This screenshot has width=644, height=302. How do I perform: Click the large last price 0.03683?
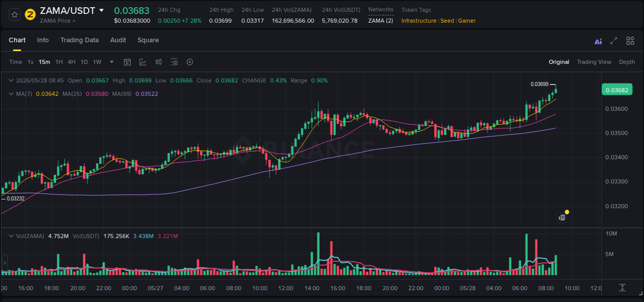pyautogui.click(x=132, y=11)
